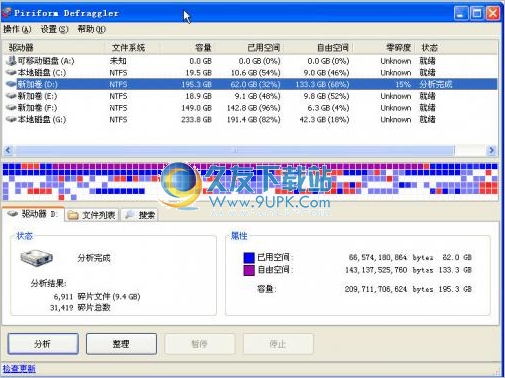This screenshot has height=378, width=505.
Task: Click the large hard drive icon in 状态 panel
Action: click(36, 258)
